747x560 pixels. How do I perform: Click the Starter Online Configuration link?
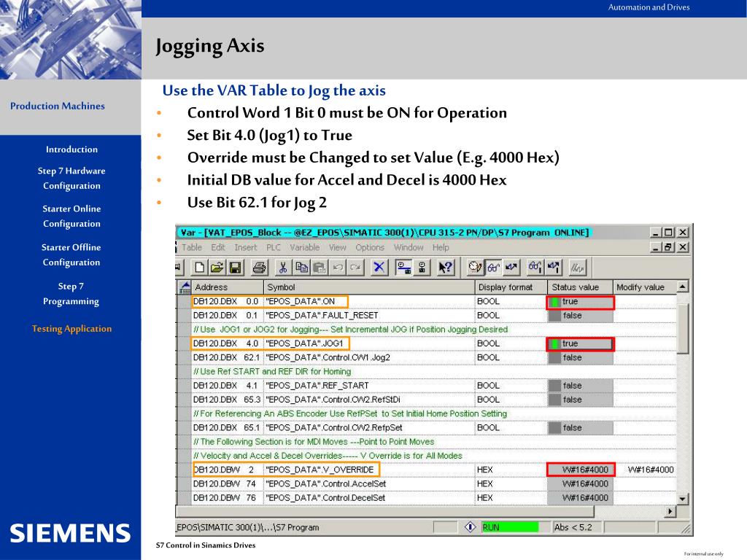tap(71, 216)
